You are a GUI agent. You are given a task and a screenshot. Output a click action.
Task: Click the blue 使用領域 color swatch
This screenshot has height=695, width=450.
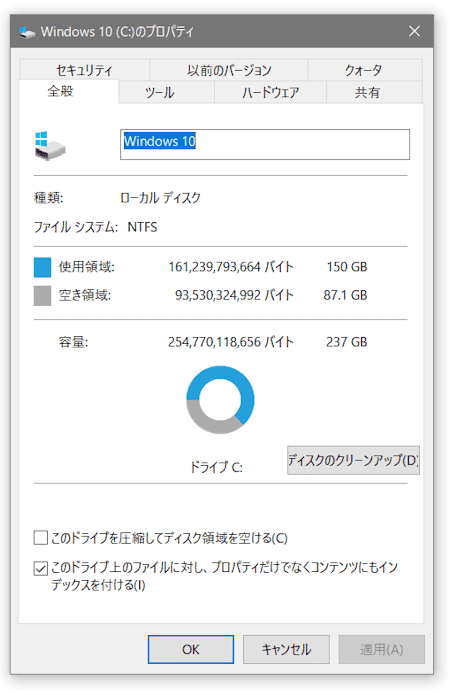point(43,268)
